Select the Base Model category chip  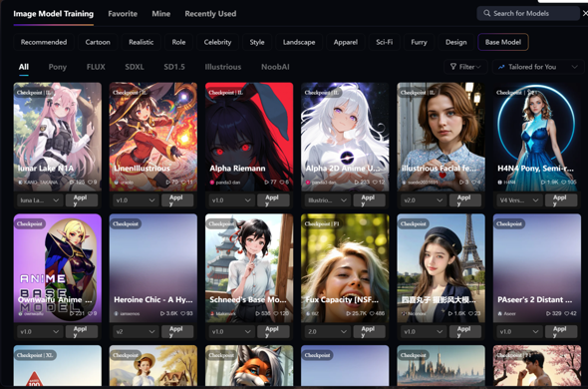[x=503, y=42]
